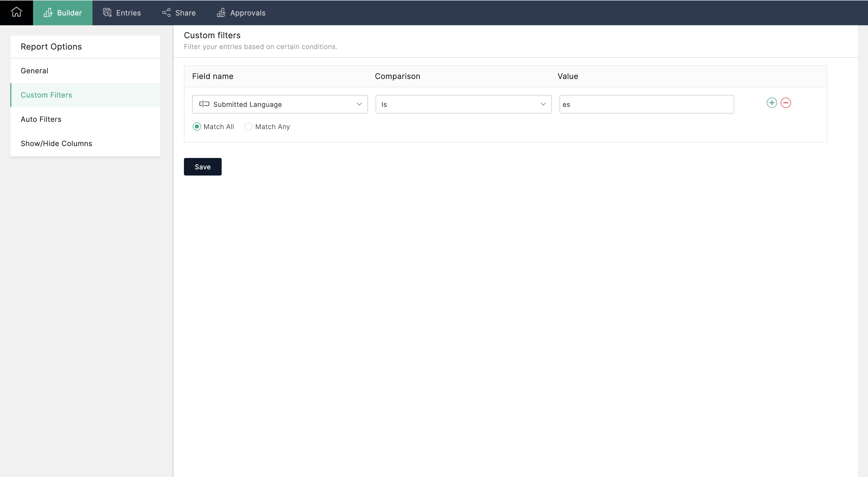The height and width of the screenshot is (477, 868).
Task: Switch to the Entries tab
Action: (122, 13)
